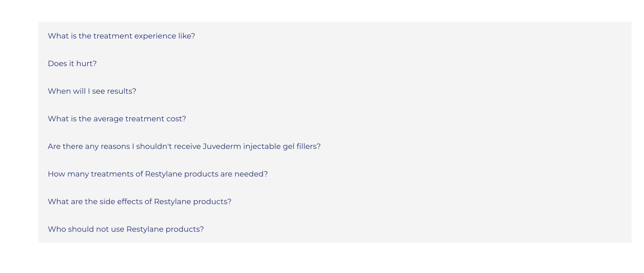Show answer for average treatment cost
Viewport: 644px width, 273px height.
(x=117, y=119)
